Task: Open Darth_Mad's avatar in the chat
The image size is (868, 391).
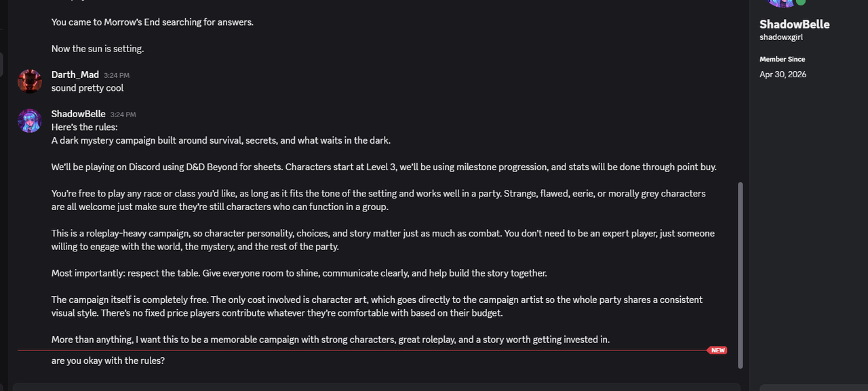Action: (x=30, y=81)
